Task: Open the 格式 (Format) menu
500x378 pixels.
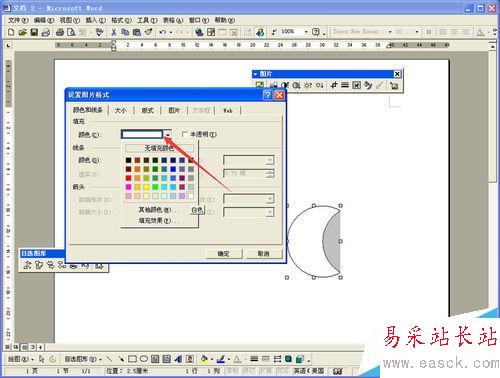Action: click(121, 20)
